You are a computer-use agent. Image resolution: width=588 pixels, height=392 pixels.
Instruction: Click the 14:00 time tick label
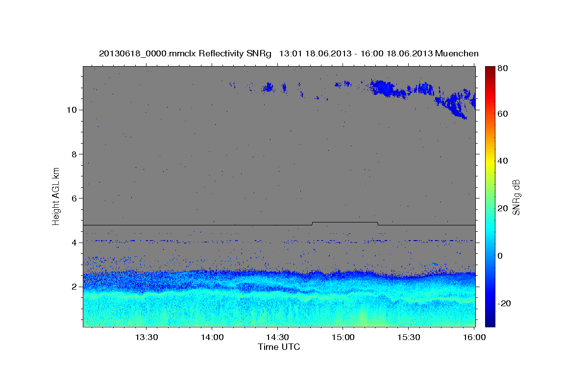[211, 338]
